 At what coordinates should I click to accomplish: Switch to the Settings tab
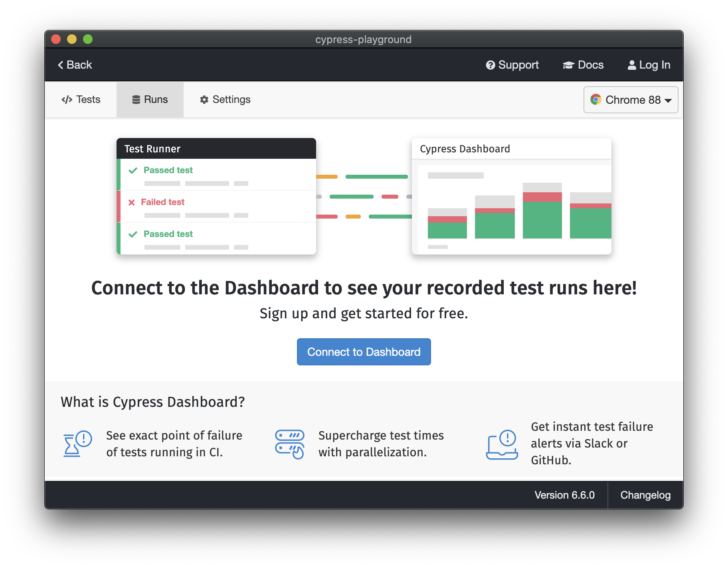click(x=225, y=99)
